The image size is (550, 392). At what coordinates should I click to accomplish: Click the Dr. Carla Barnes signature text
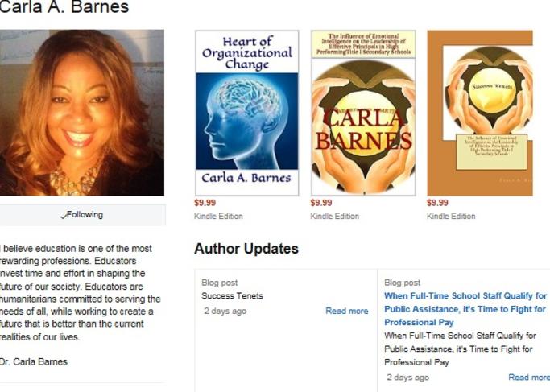pyautogui.click(x=33, y=362)
